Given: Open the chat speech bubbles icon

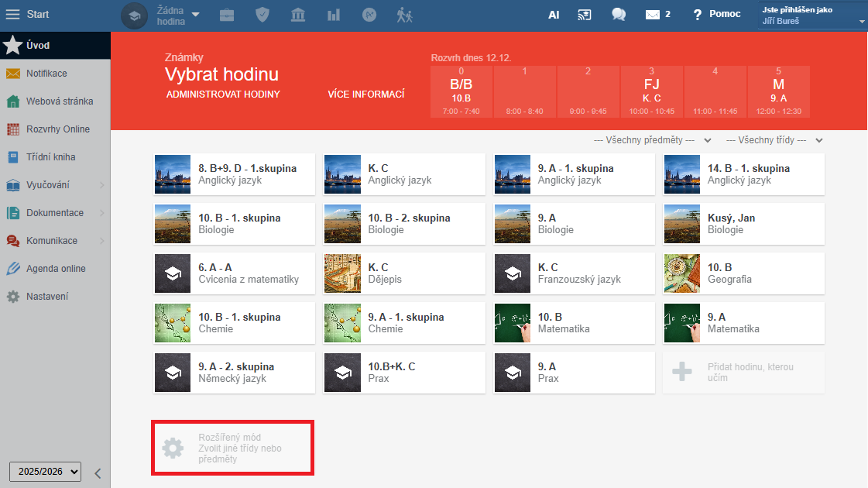Looking at the screenshot, I should pyautogui.click(x=619, y=15).
